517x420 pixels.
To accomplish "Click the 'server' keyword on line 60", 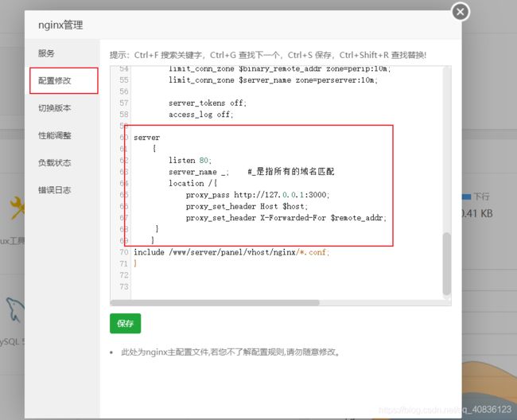I will click(146, 138).
